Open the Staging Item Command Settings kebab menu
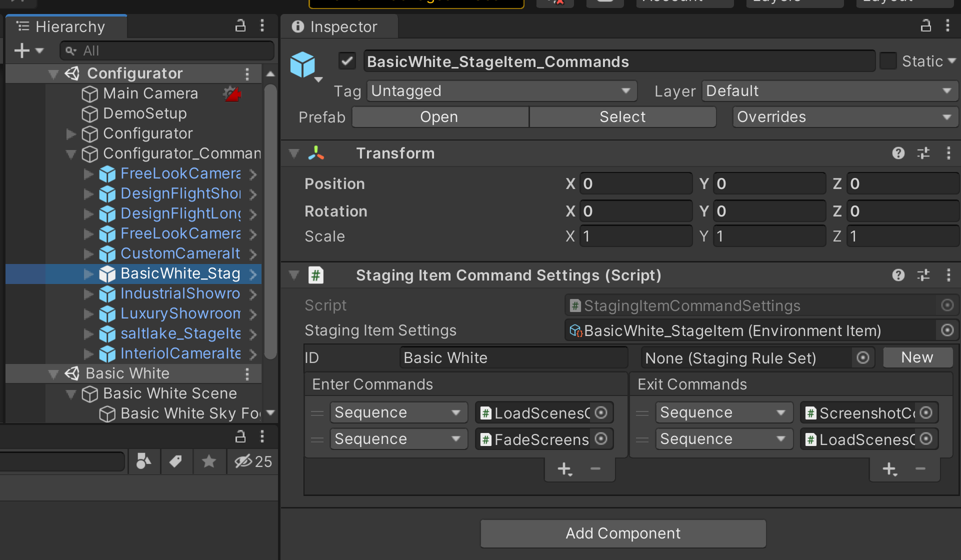This screenshot has width=961, height=560. [x=948, y=275]
